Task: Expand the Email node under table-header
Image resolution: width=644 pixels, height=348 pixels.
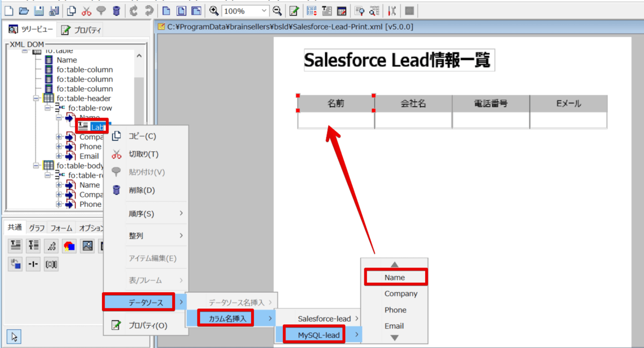Action: click(59, 156)
